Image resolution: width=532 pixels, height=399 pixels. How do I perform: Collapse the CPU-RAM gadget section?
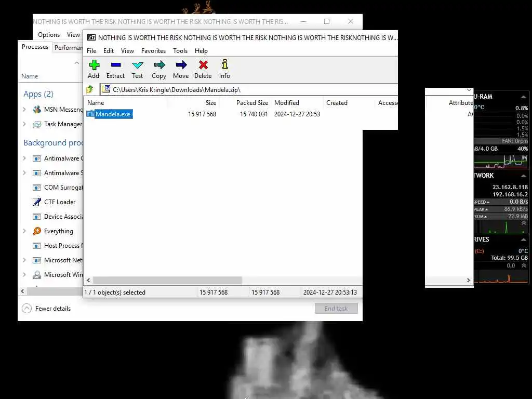[524, 97]
